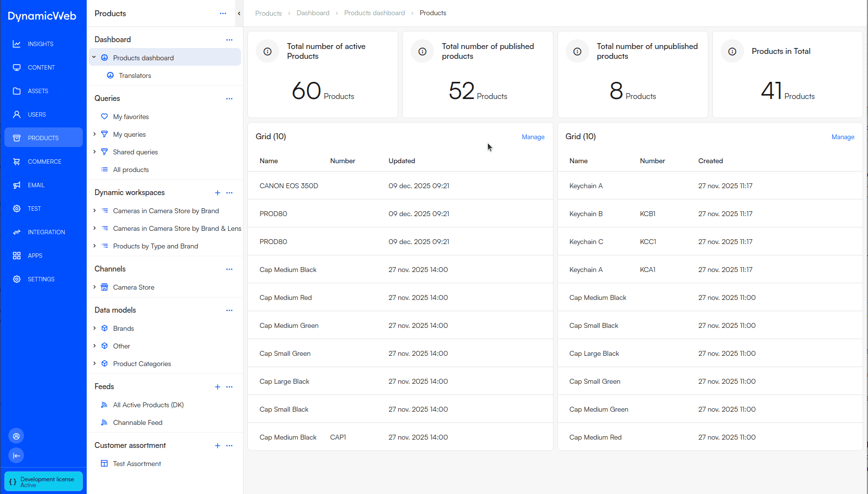The width and height of the screenshot is (868, 494).
Task: Click the Products dashboard breadcrumb link
Action: pos(374,13)
